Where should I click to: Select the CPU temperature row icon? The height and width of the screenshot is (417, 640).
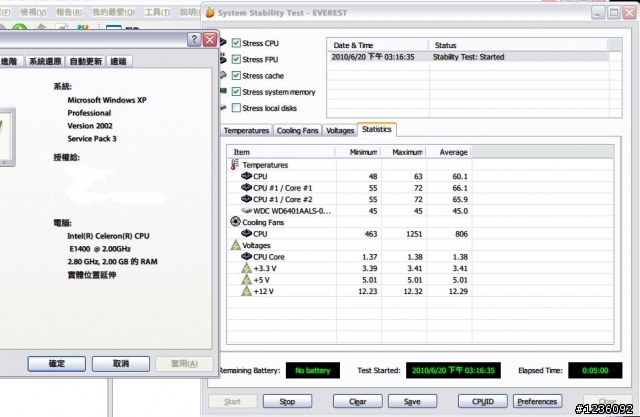click(x=246, y=176)
